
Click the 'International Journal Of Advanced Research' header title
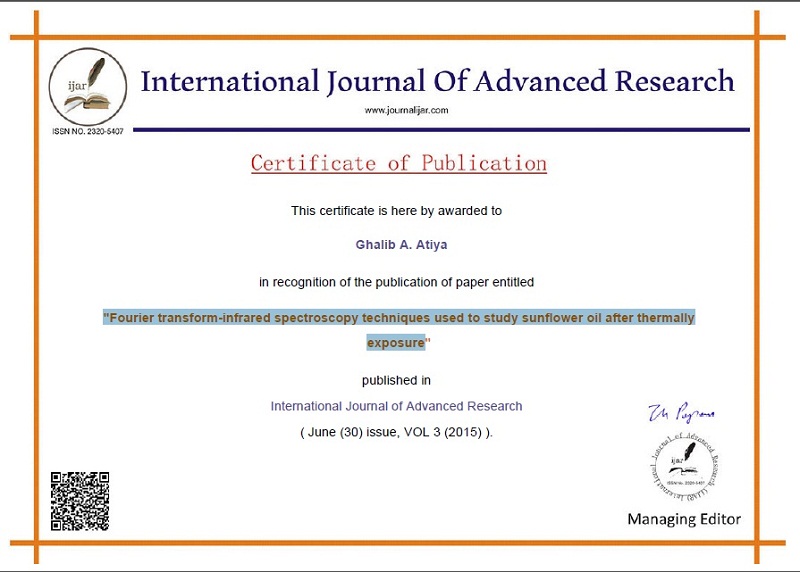437,82
